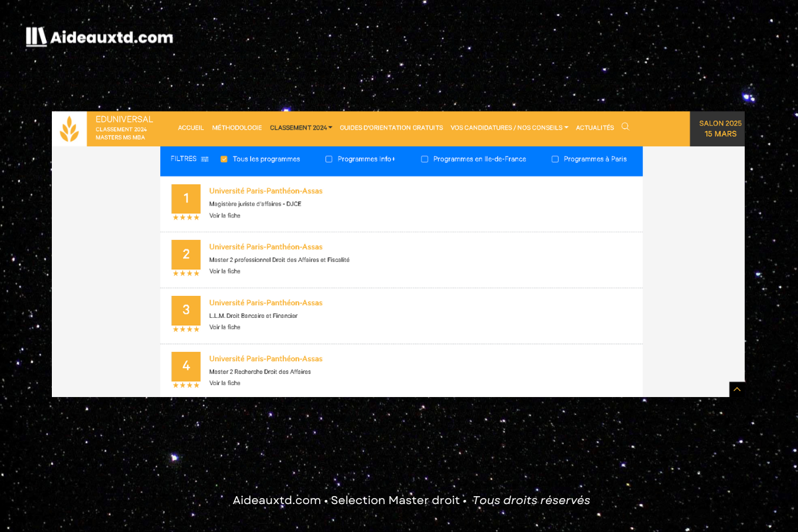This screenshot has width=798, height=532.
Task: Enable Programmes en Ile-de-France checkbox
Action: [424, 159]
